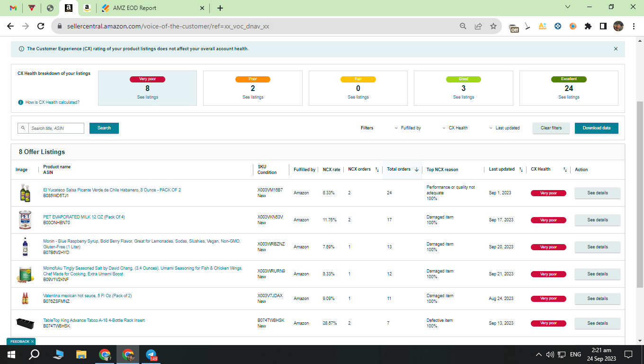Click See listings under Poor
Screen dimensions: 644x364
[x=253, y=97]
